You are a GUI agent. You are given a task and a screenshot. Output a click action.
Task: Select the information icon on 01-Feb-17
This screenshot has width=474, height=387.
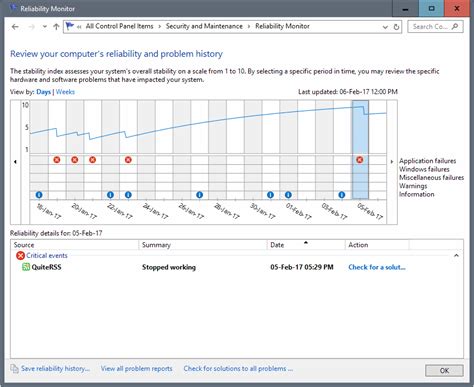point(288,195)
